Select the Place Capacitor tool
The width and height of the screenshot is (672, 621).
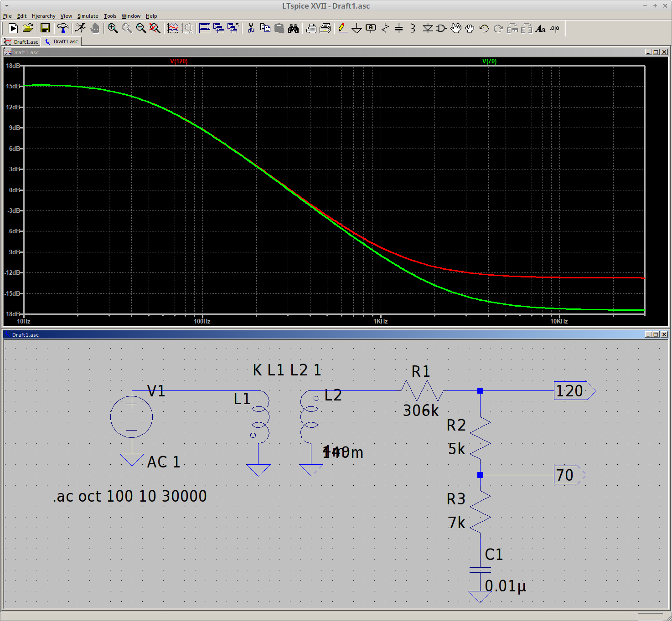point(399,28)
